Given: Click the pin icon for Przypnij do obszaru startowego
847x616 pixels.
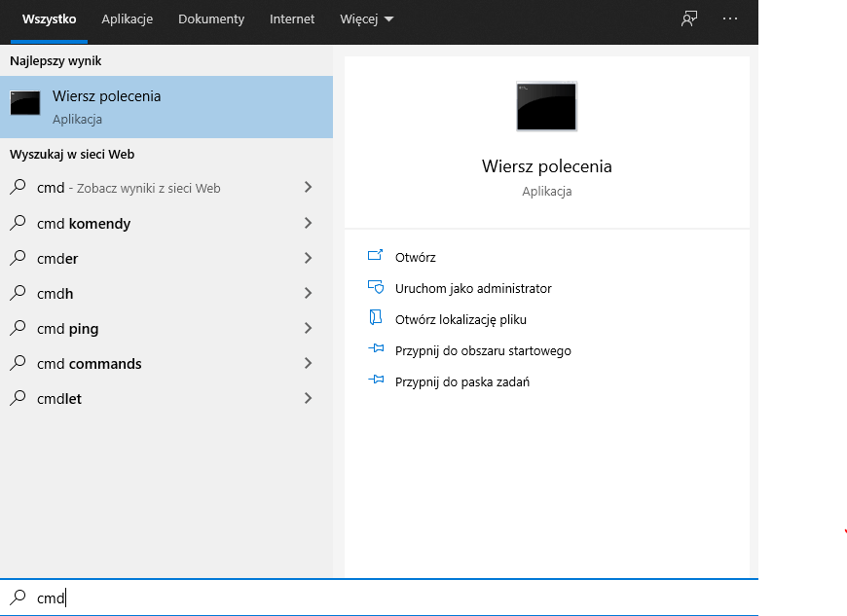Looking at the screenshot, I should tap(376, 348).
